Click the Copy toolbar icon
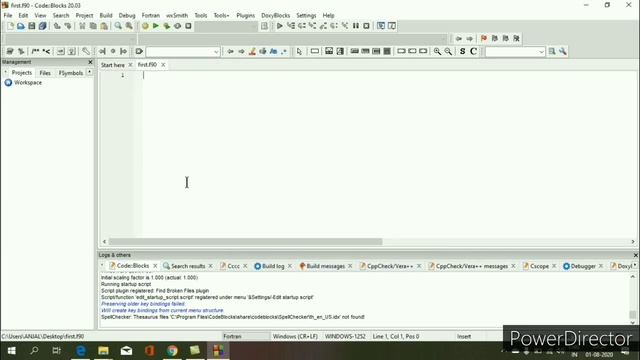 tap(93, 26)
